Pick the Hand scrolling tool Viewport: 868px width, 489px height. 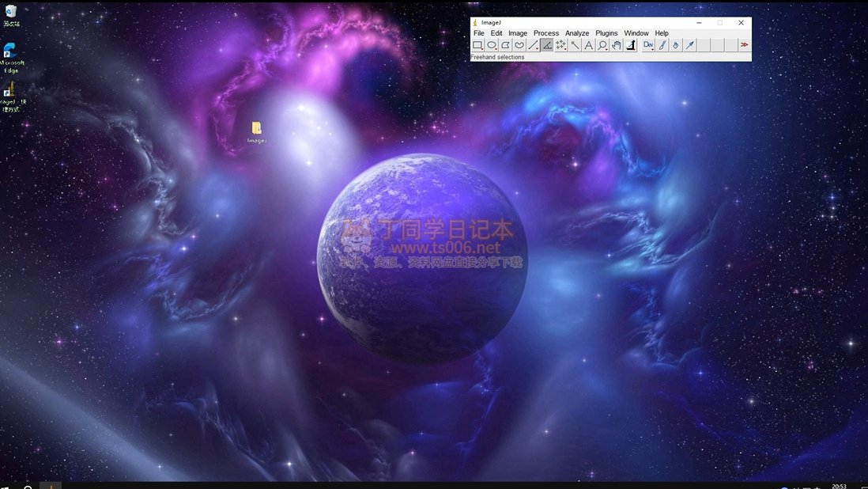616,46
